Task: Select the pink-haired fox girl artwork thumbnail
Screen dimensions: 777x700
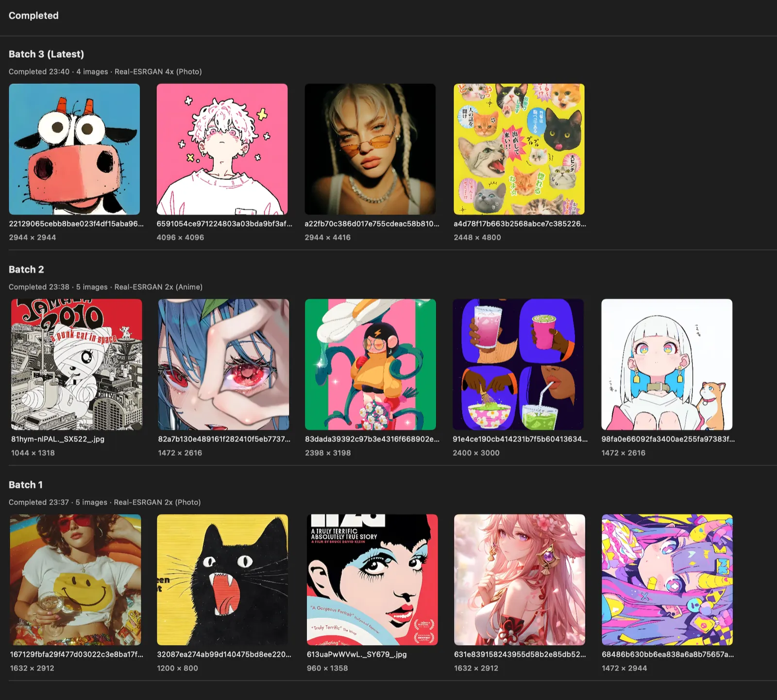Action: (x=520, y=580)
